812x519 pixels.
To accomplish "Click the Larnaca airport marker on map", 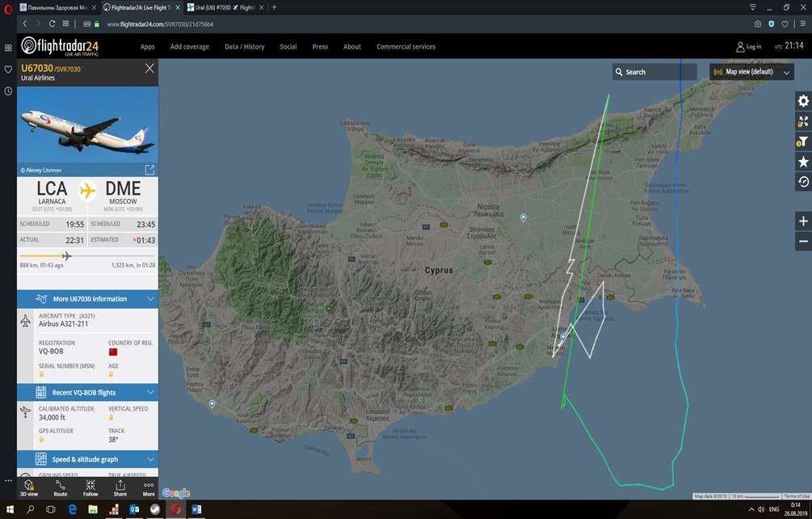I will (563, 337).
